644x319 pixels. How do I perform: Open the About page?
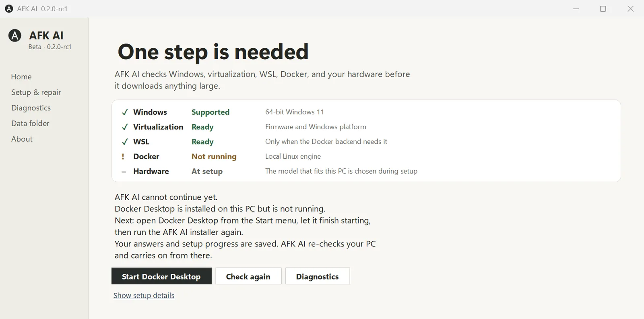(22, 139)
